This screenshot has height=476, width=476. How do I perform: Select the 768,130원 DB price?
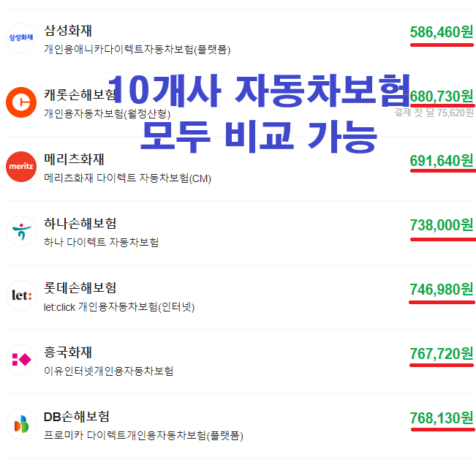(442, 418)
